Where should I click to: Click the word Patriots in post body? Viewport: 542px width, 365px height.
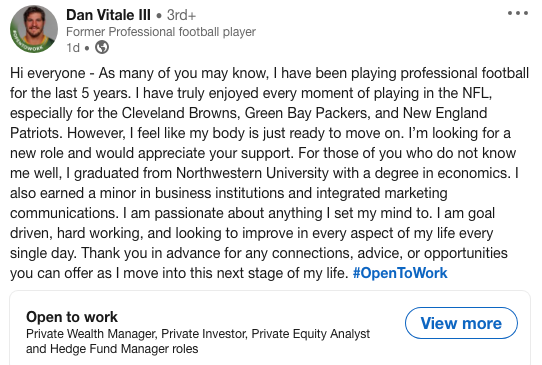[36, 133]
